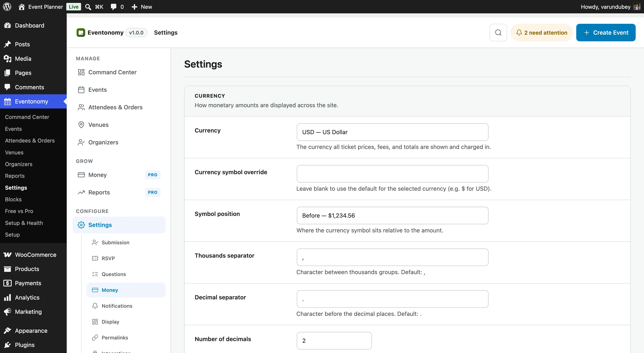The width and height of the screenshot is (644, 353).
Task: Click the Marketing megaphone icon
Action: (8, 311)
